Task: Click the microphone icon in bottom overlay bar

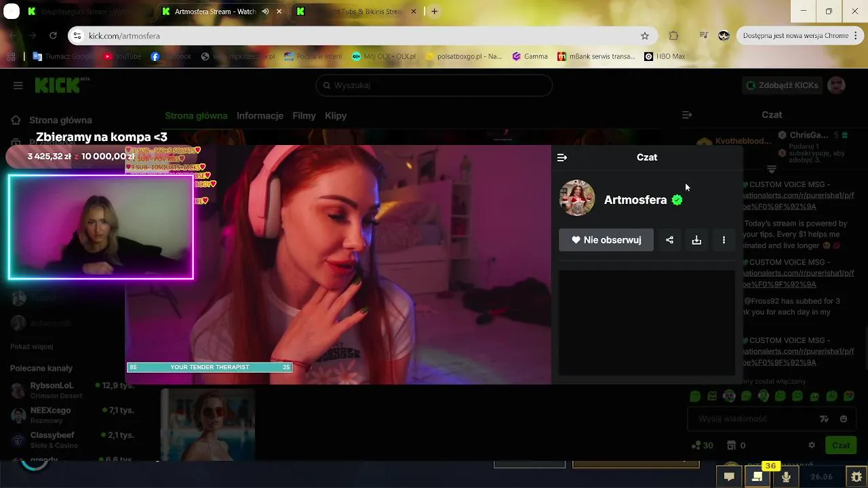Action: point(786,477)
